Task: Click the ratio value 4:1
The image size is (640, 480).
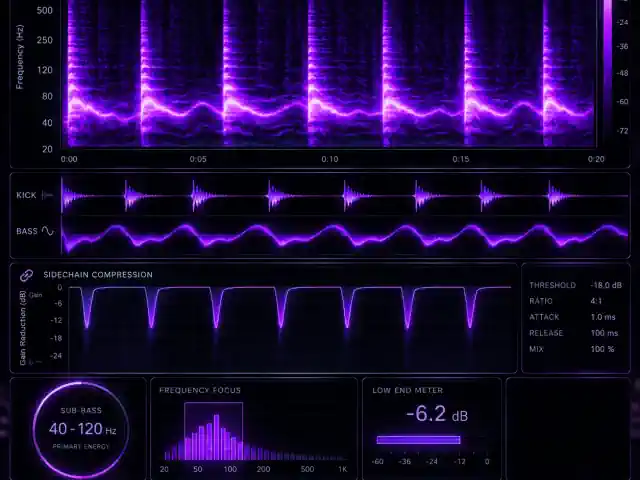Action: [596, 301]
